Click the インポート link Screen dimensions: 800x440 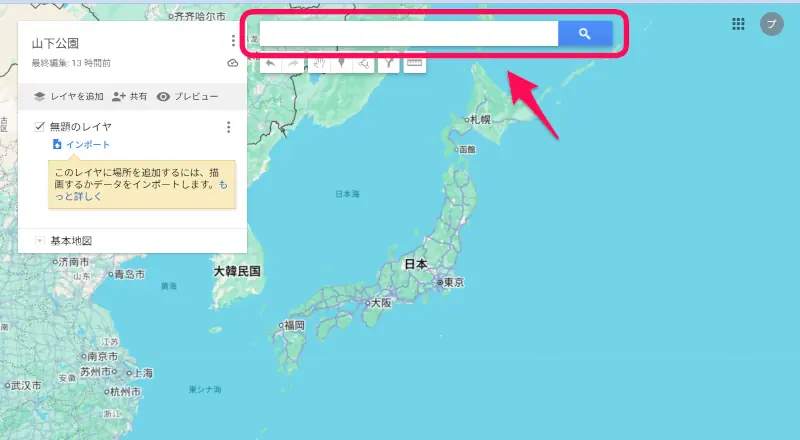[x=81, y=144]
